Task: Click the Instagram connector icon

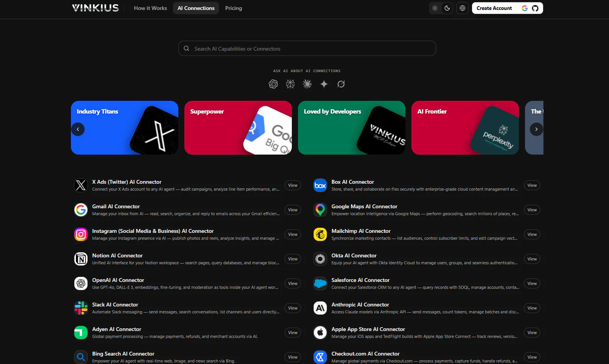Action: (x=81, y=234)
